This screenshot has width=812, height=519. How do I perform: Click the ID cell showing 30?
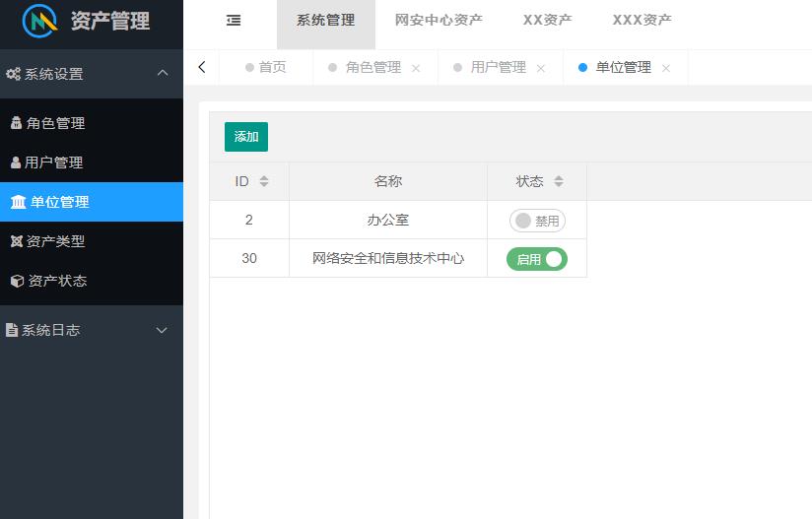pyautogui.click(x=249, y=258)
